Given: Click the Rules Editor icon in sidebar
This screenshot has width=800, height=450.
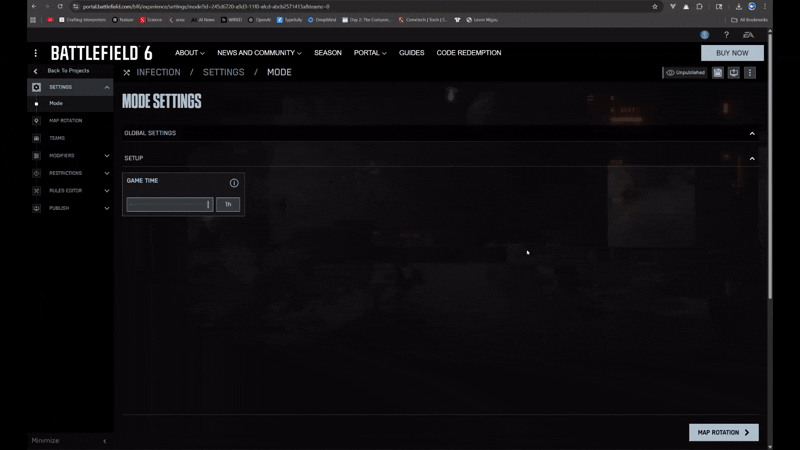Looking at the screenshot, I should click(x=36, y=191).
